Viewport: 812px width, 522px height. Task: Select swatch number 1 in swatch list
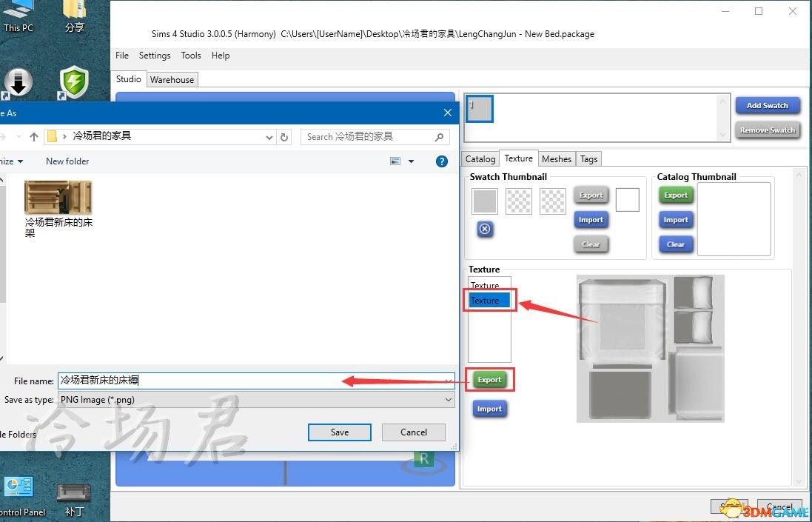tap(480, 109)
